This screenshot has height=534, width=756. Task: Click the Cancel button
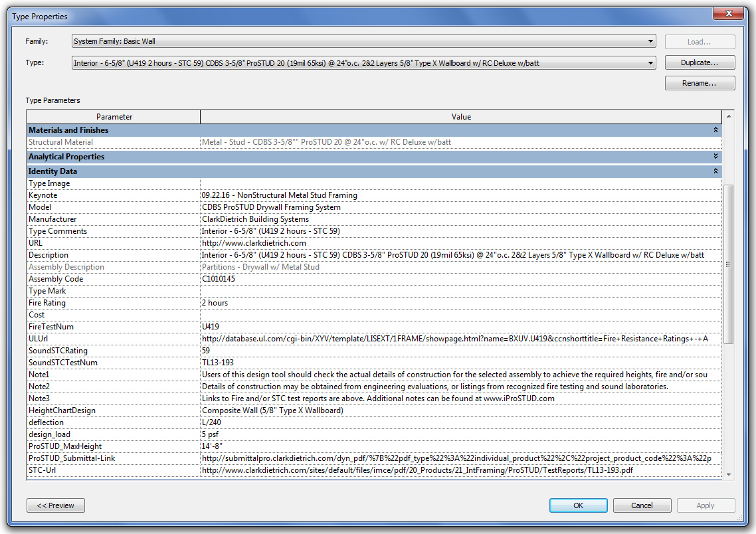tap(642, 505)
